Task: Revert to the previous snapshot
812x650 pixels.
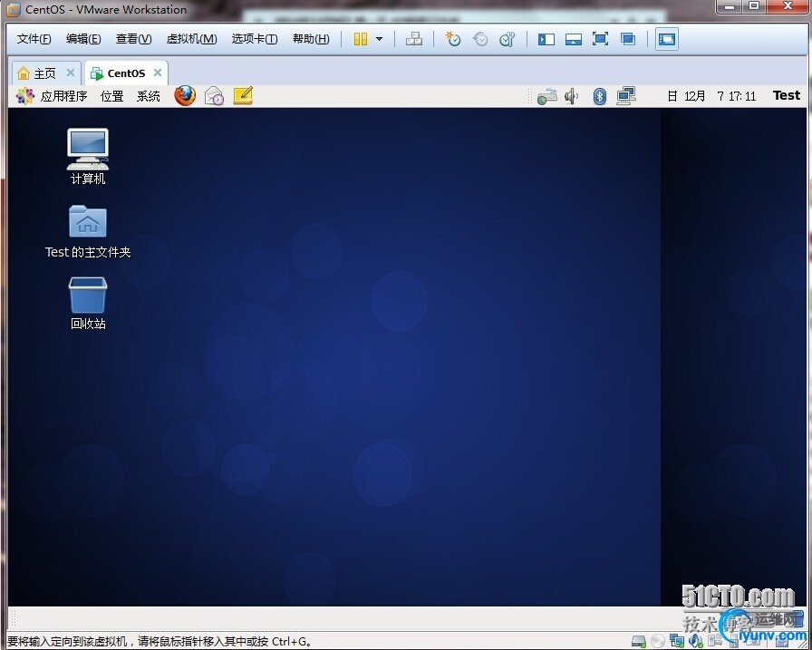Action: coord(480,39)
